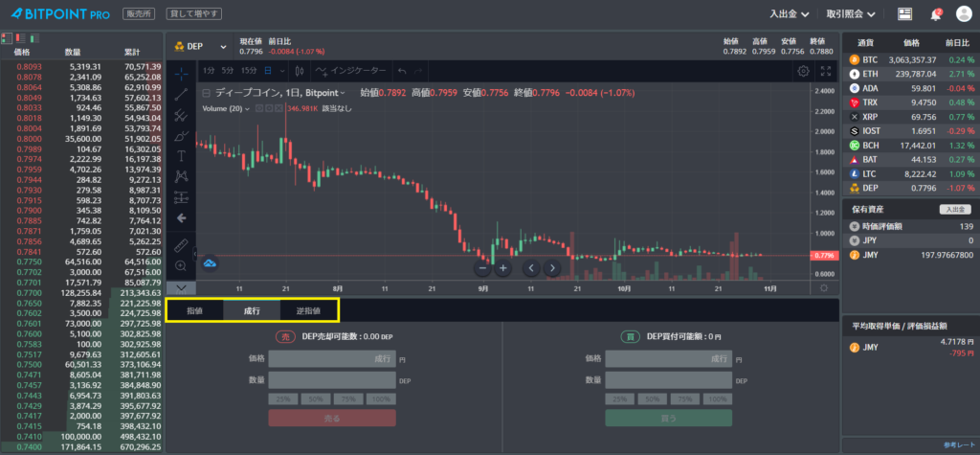The image size is (980, 455).
Task: Expand the 入出金 menu
Action: click(790, 13)
